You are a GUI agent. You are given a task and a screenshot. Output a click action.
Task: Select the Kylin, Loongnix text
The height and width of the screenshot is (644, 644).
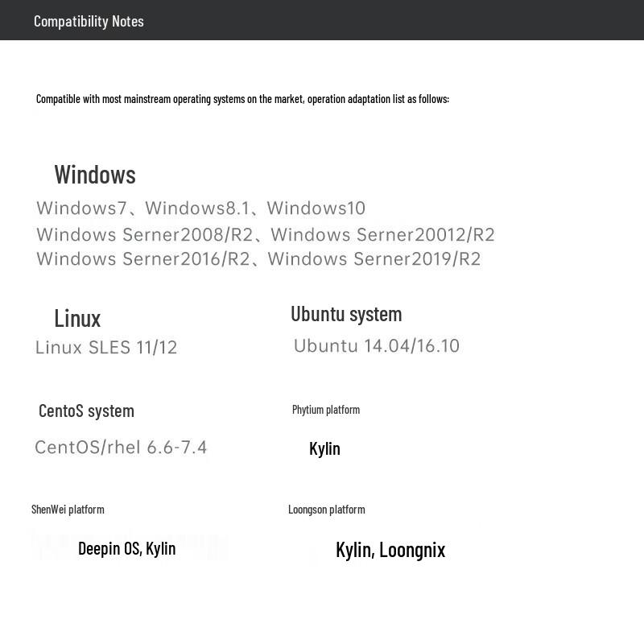[390, 550]
